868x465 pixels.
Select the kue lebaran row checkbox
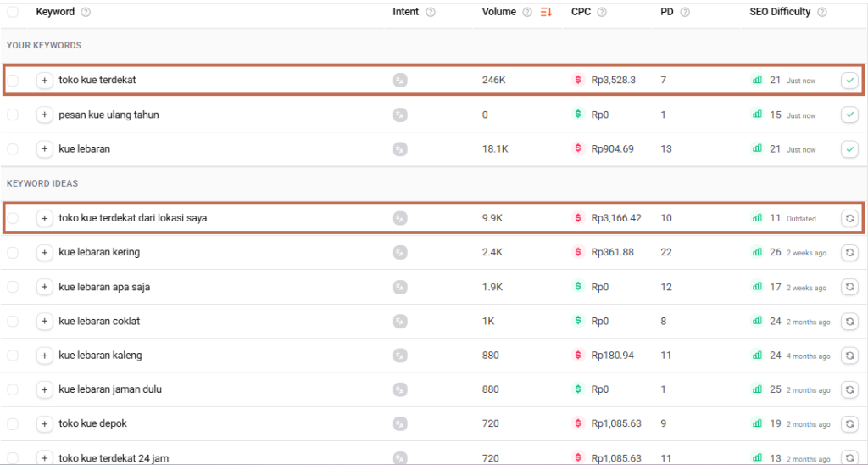pyautogui.click(x=13, y=149)
